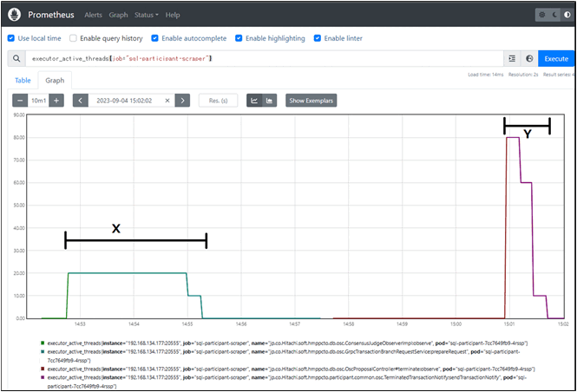The height and width of the screenshot is (392, 577).
Task: Disable the Use local time checkbox
Action: tap(10, 38)
